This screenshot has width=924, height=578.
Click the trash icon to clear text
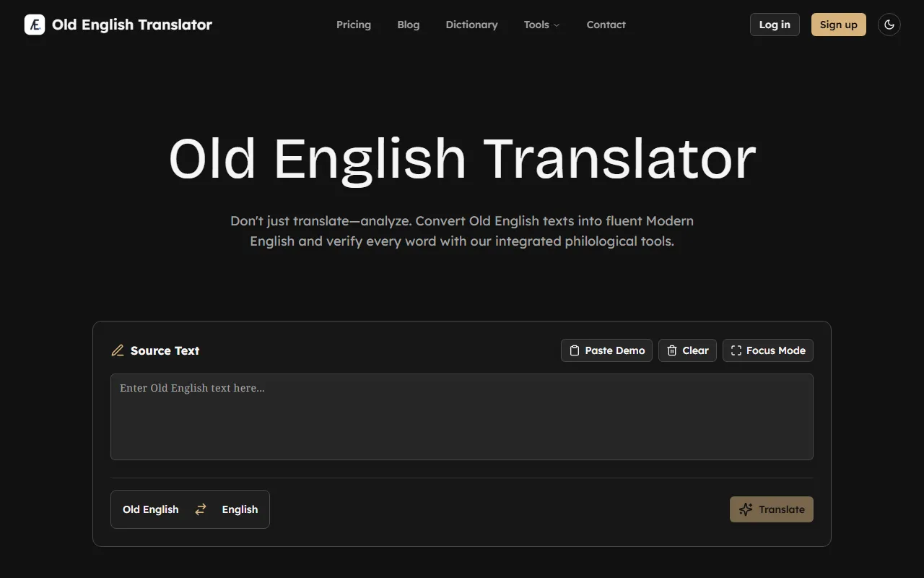click(x=672, y=350)
